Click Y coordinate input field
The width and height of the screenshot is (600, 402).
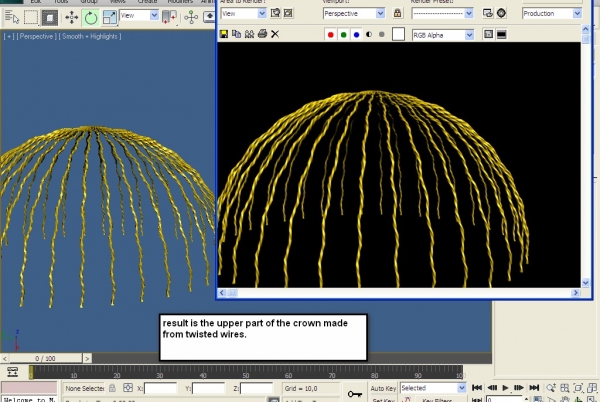(x=208, y=389)
